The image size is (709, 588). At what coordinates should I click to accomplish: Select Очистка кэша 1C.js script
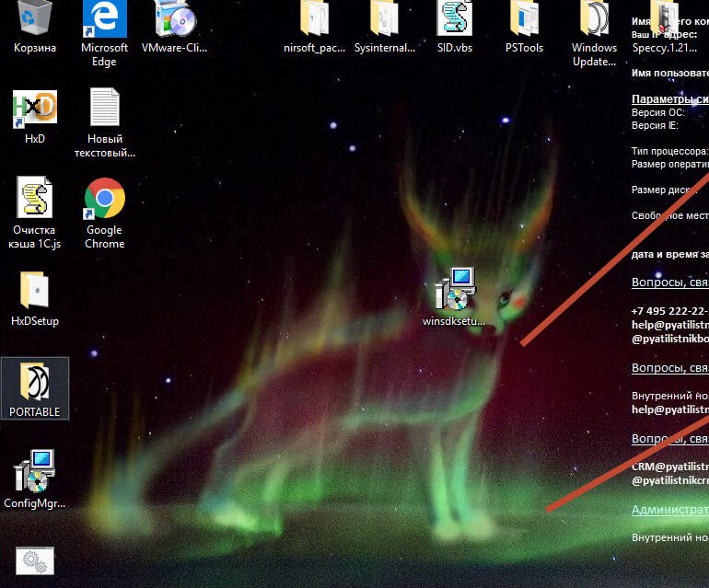35,213
